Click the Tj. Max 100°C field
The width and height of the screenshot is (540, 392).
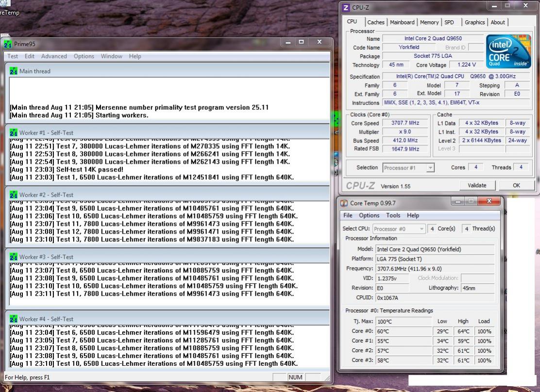[403, 322]
